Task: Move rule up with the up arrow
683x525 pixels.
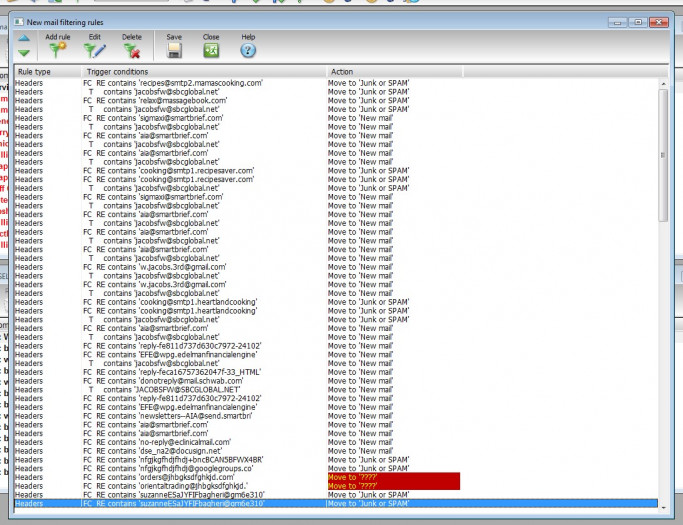Action: click(x=24, y=38)
